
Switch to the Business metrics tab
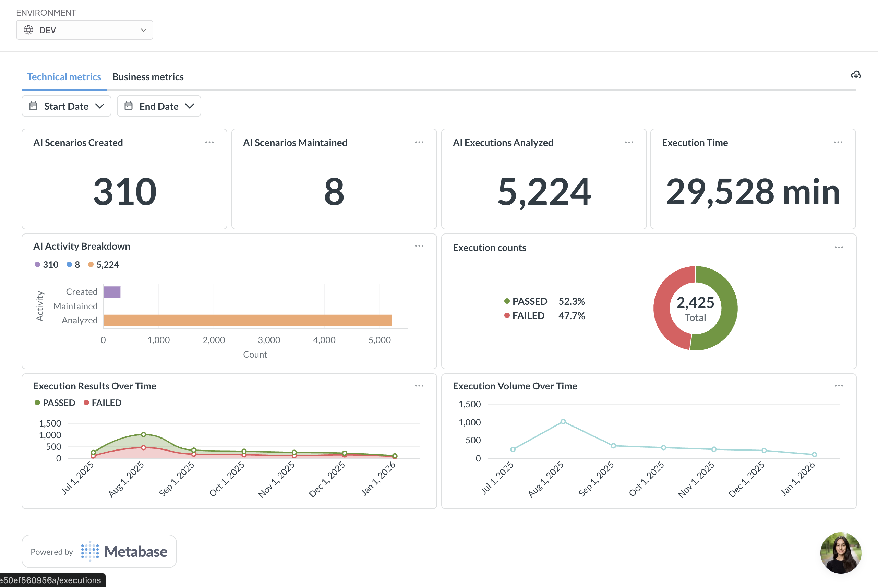click(x=148, y=77)
